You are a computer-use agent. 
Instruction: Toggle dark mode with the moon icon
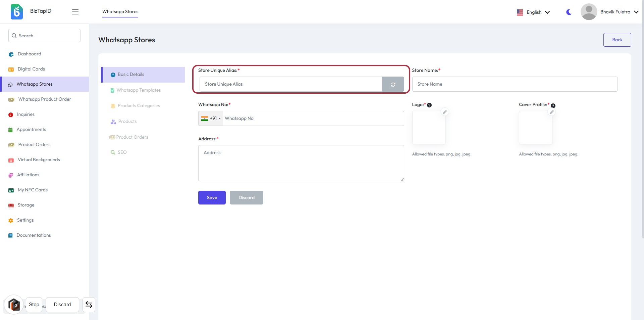coord(569,12)
